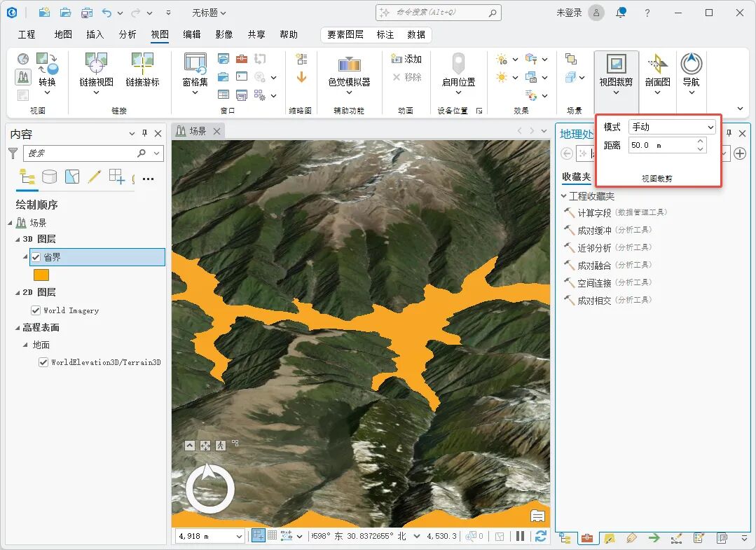Click the undo arrow in title bar

106,13
